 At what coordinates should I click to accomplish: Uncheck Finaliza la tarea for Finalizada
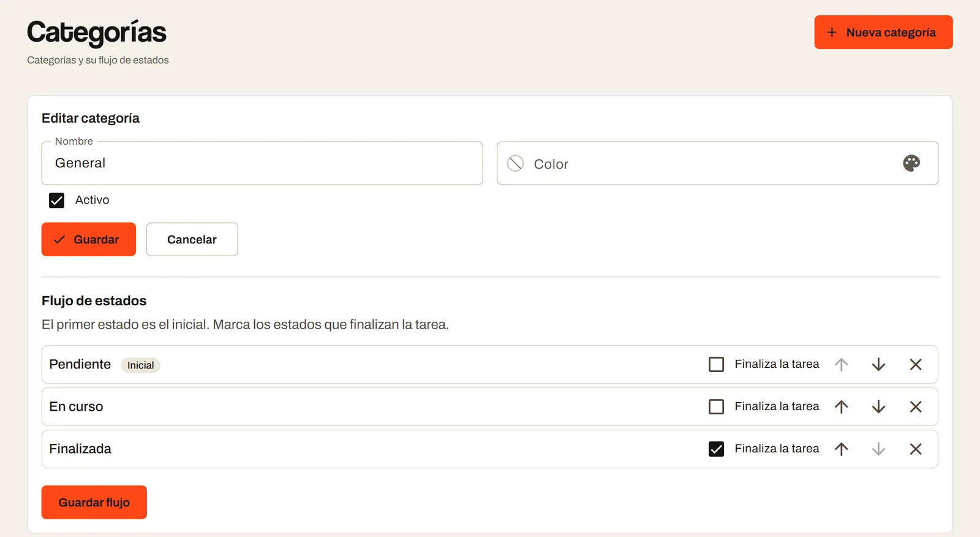tap(716, 449)
